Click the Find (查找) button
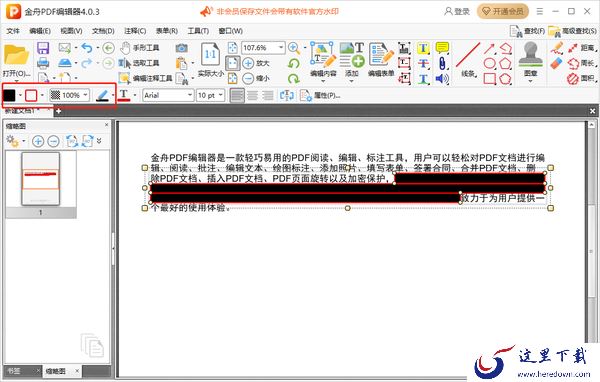The image size is (600, 382). click(x=527, y=31)
